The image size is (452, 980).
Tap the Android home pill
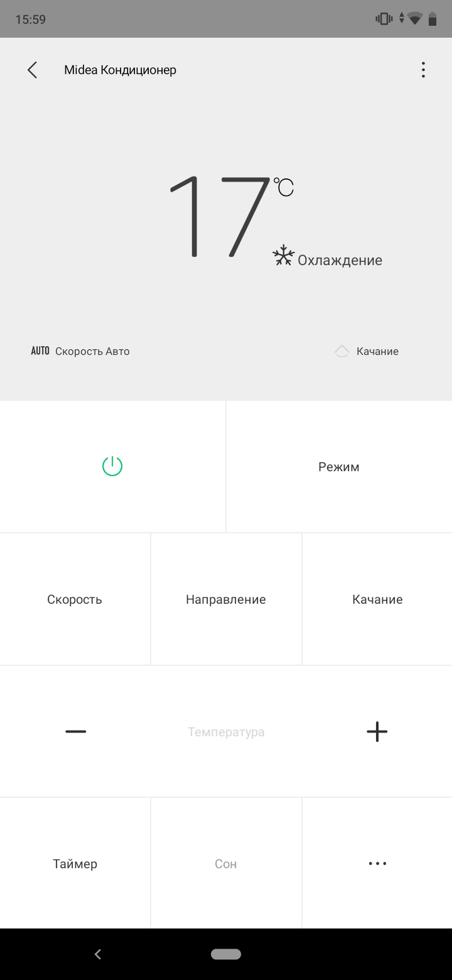(226, 954)
